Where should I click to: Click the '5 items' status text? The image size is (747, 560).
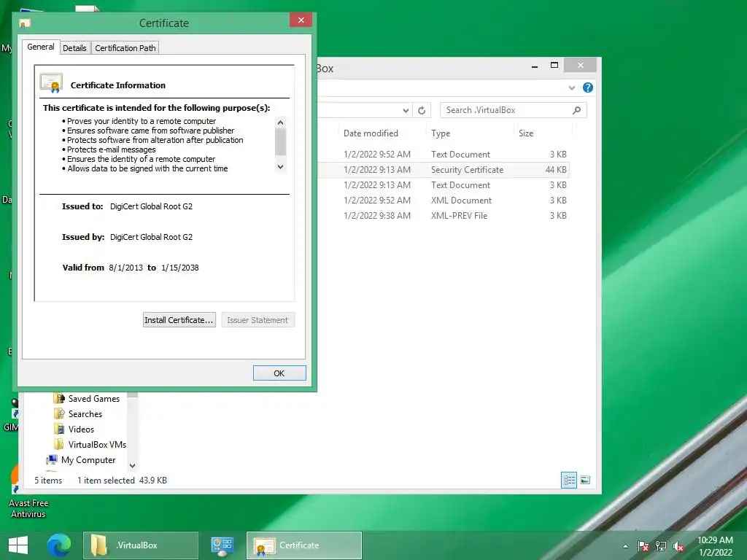pyautogui.click(x=48, y=481)
